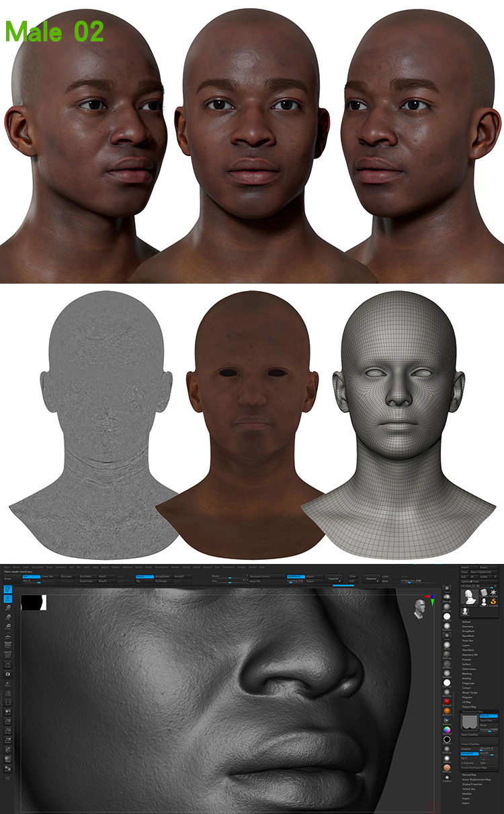The height and width of the screenshot is (814, 504).
Task: Click the Lower Res button
Action: 51,576
